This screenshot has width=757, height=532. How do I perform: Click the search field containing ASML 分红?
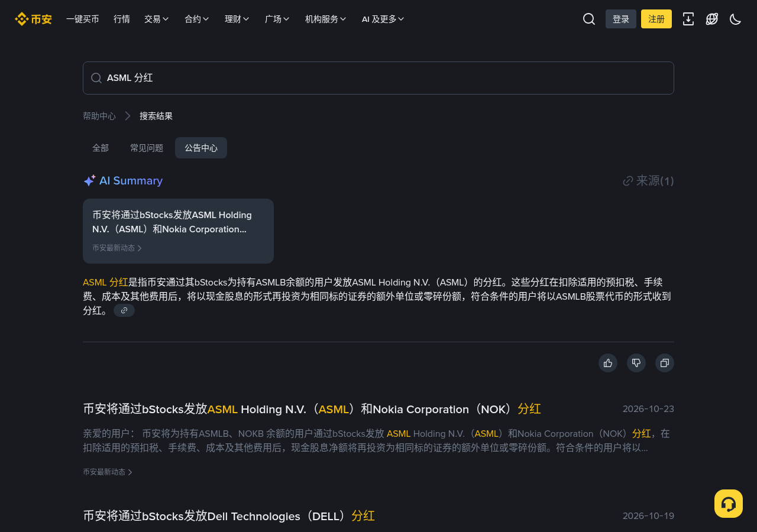378,78
